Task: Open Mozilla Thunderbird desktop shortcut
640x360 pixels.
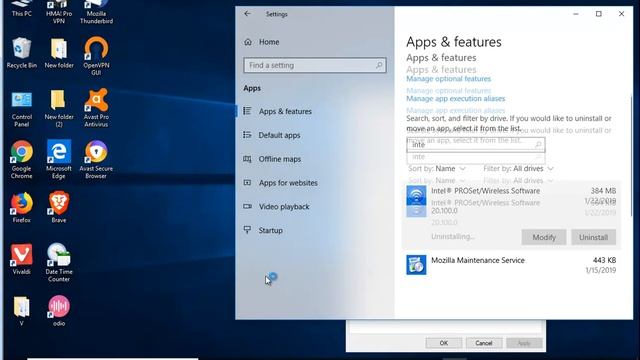Action: pos(96,11)
